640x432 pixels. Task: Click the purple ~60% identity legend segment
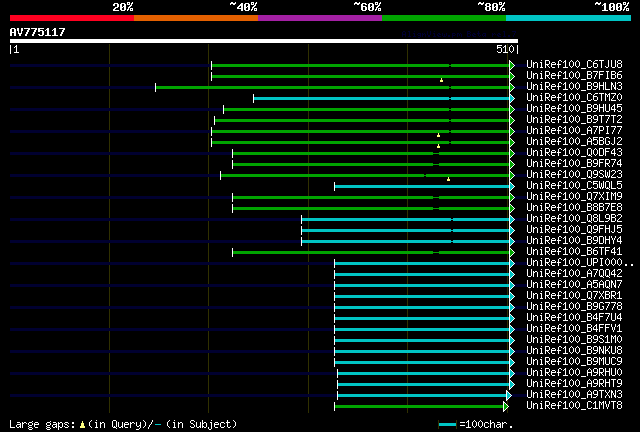[320, 18]
